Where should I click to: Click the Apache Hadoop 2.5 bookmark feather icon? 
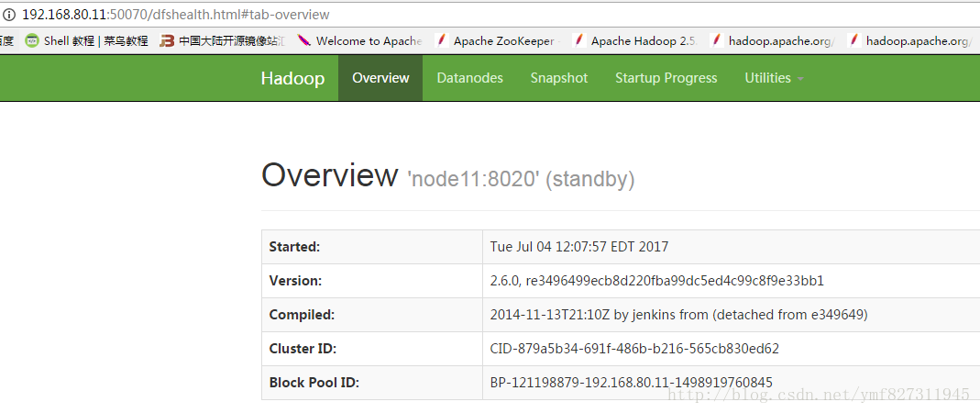pyautogui.click(x=579, y=41)
